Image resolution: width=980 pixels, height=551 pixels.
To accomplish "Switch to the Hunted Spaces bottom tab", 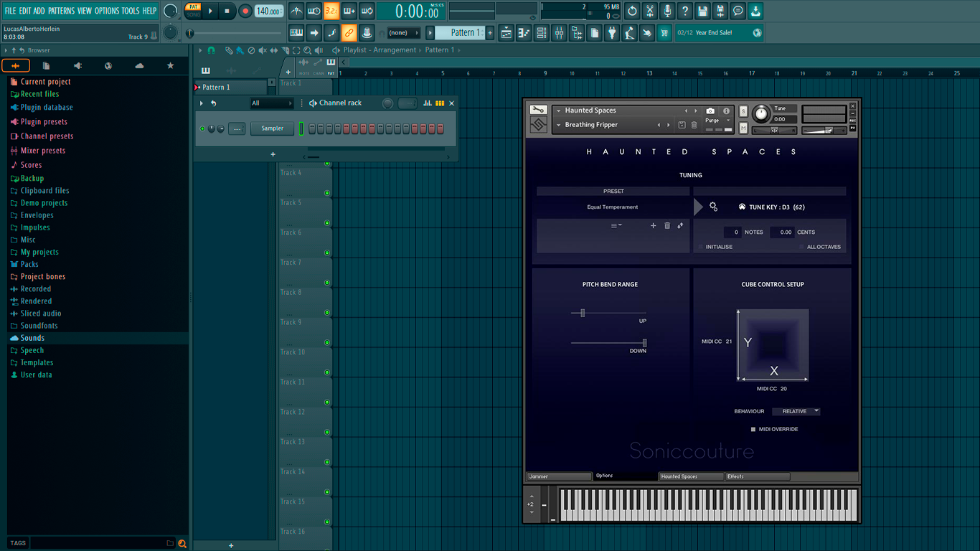I will (692, 476).
